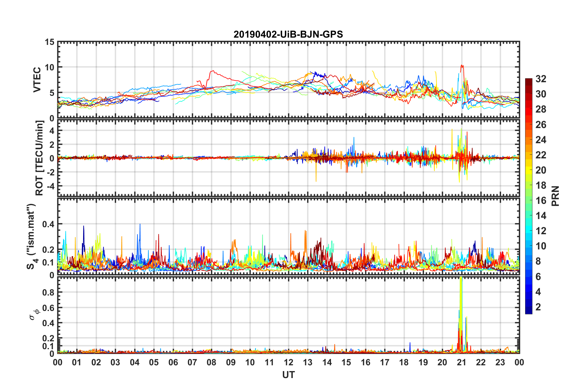This screenshot has height=392, width=577.
Task: Select the "12" tick on the UT axis
Action: (x=288, y=362)
